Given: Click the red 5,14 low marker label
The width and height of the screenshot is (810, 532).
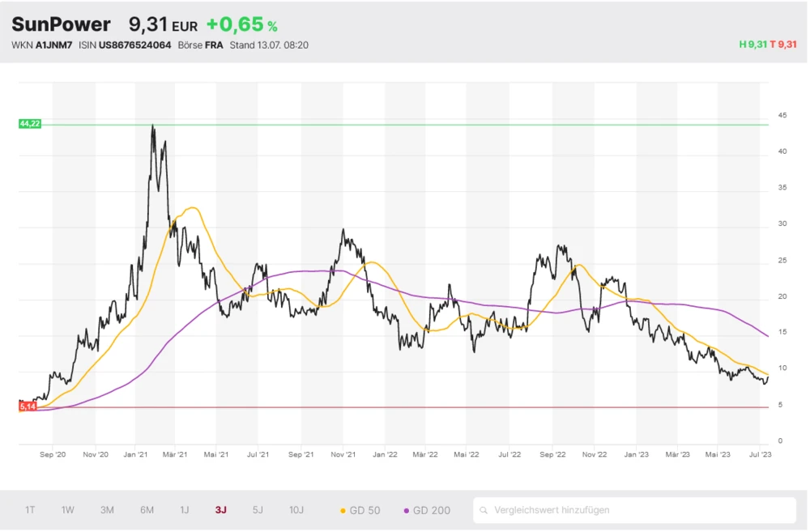Looking at the screenshot, I should point(28,406).
